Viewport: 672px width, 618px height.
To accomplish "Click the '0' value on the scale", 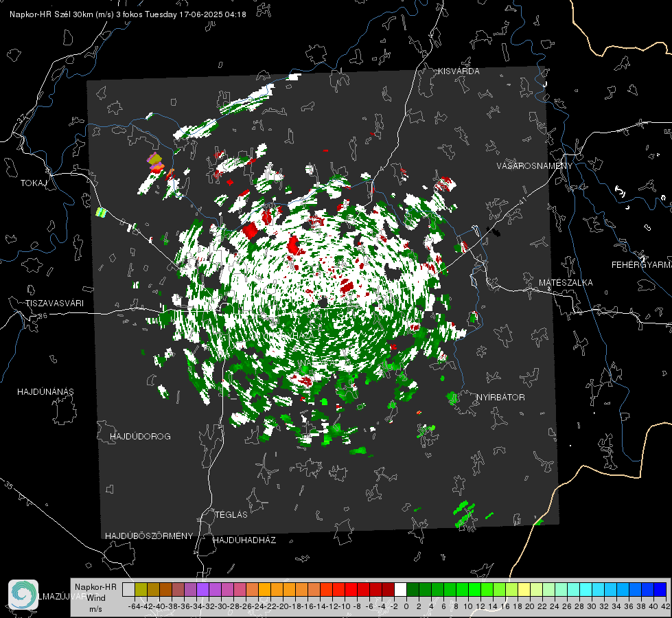I will click(406, 606).
